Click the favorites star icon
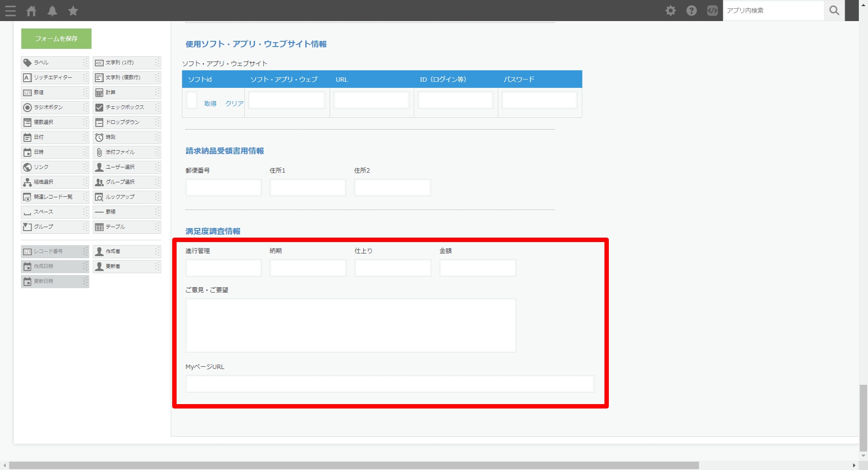 click(73, 11)
